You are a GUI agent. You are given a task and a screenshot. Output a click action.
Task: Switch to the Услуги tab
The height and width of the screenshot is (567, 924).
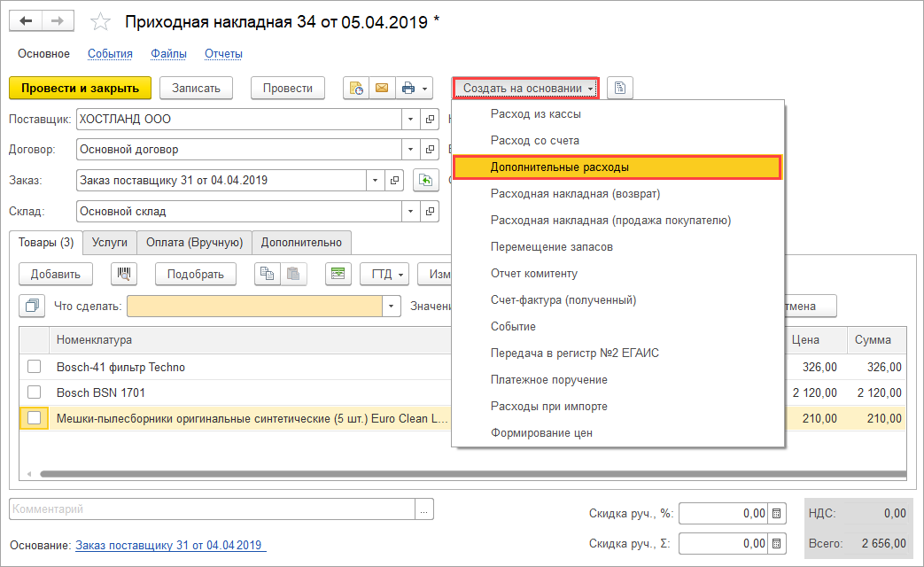pyautogui.click(x=110, y=242)
